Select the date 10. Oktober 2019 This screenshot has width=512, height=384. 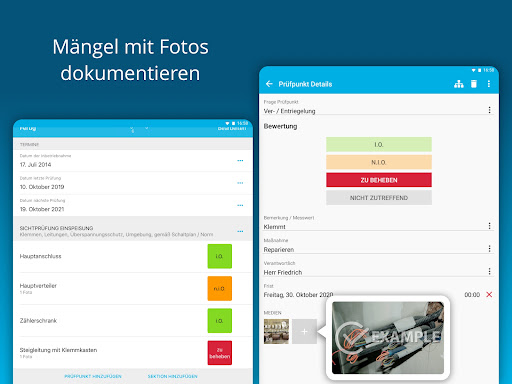[x=42, y=187]
